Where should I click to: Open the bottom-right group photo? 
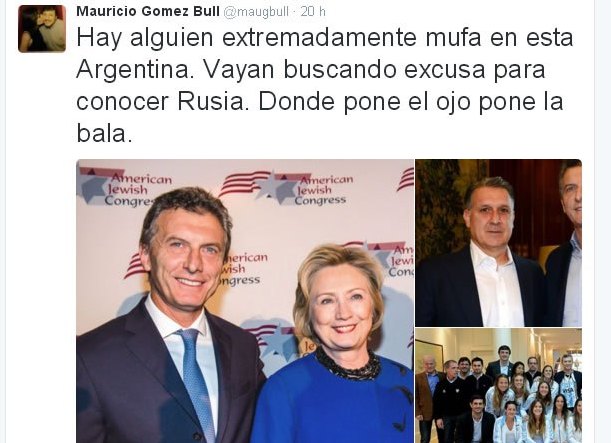[498, 386]
